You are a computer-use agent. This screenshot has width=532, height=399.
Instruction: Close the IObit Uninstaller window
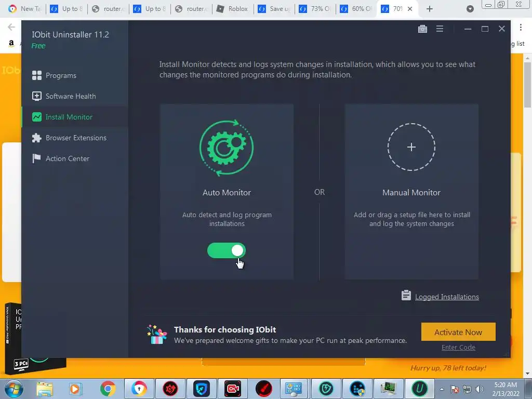502,29
